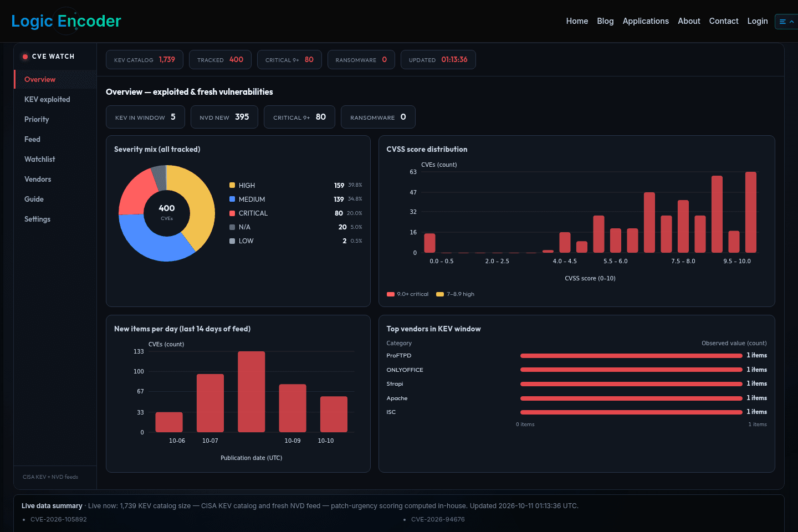Image resolution: width=798 pixels, height=532 pixels.
Task: Open the Guide section
Action: click(x=55, y=199)
